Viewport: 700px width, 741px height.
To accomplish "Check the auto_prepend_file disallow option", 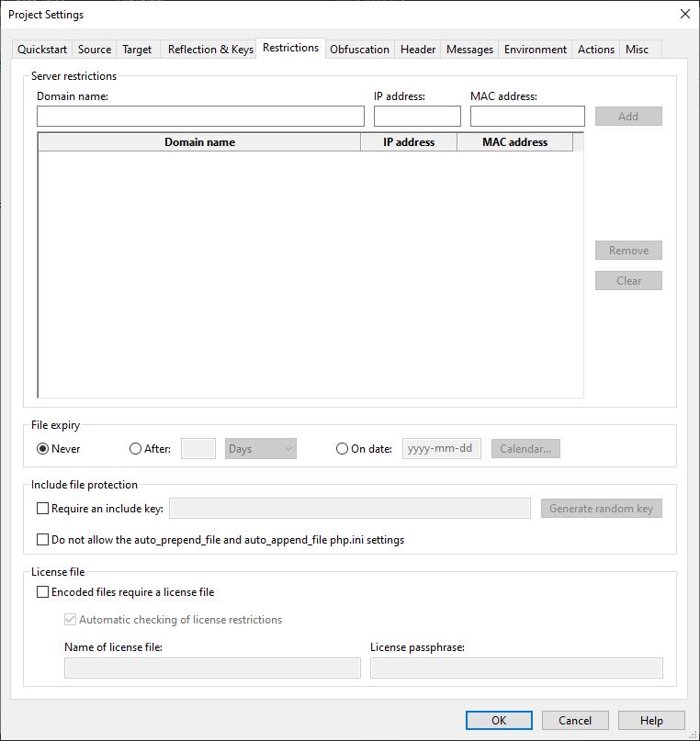I will [x=43, y=540].
